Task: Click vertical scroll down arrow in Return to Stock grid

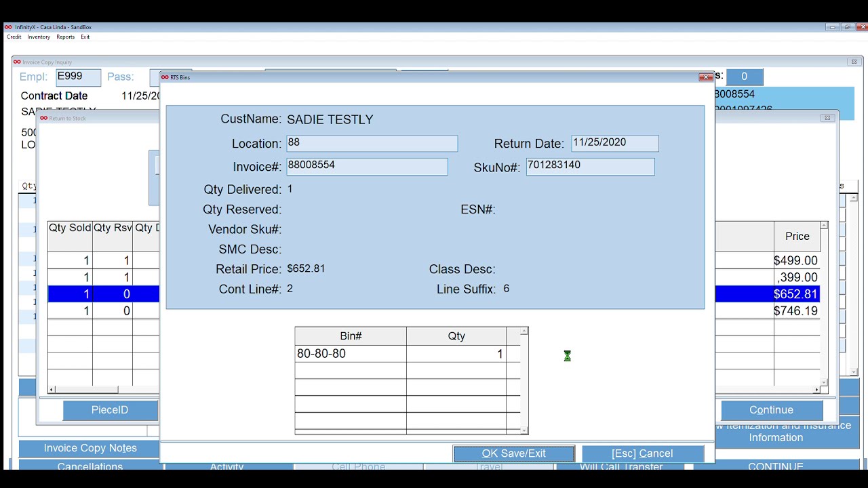Action: click(x=824, y=382)
